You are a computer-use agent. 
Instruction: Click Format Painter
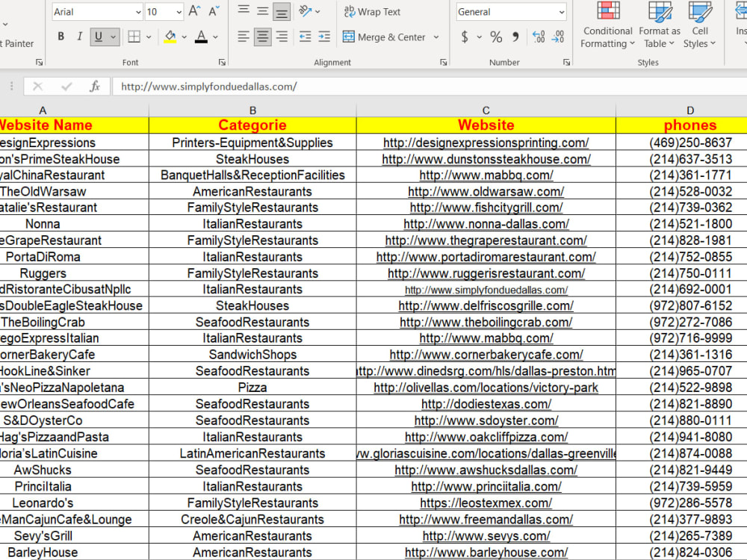(17, 43)
